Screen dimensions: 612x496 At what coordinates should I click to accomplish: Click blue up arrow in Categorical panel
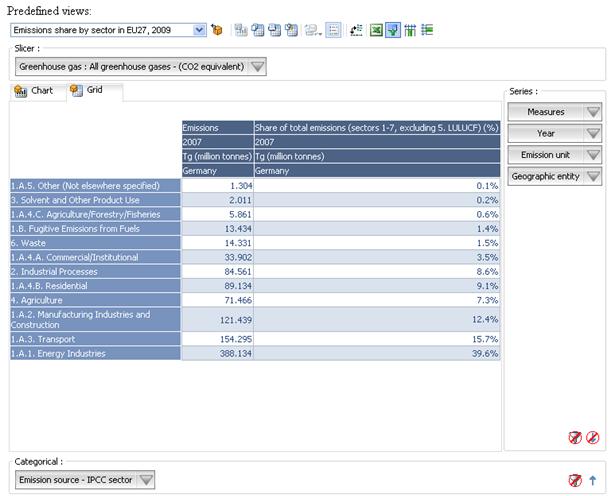click(x=592, y=480)
